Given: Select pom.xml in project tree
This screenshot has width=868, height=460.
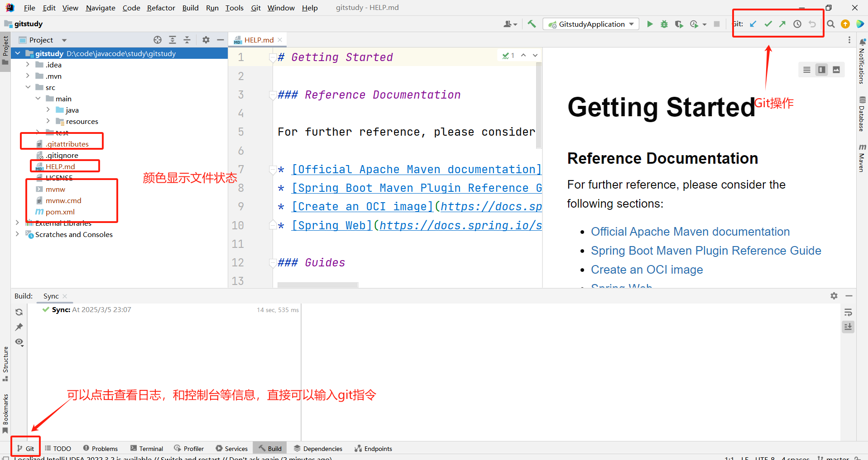Looking at the screenshot, I should tap(60, 212).
